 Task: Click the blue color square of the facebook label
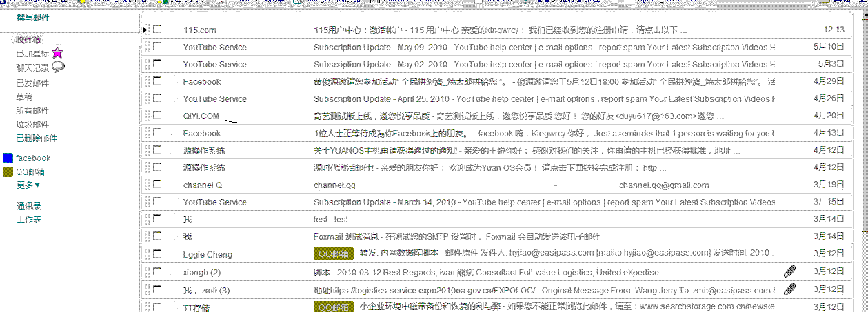click(x=8, y=158)
